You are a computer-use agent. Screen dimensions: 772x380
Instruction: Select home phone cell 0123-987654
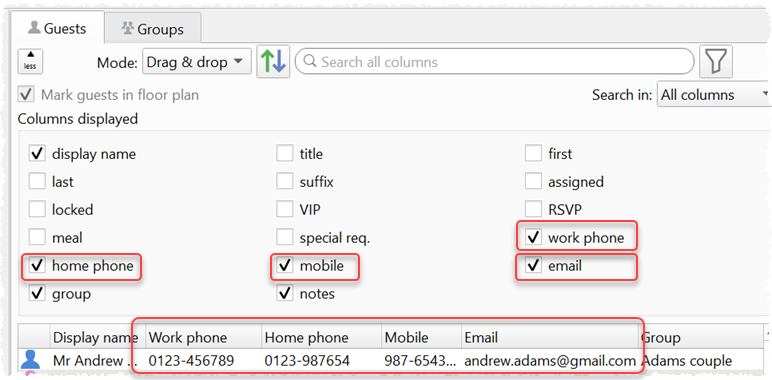(x=322, y=361)
